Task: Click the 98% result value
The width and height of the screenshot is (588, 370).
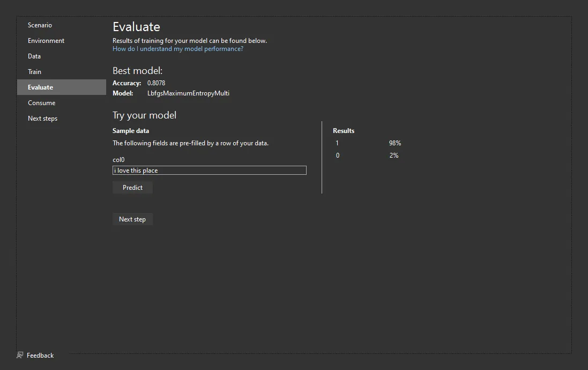Action: coord(395,143)
